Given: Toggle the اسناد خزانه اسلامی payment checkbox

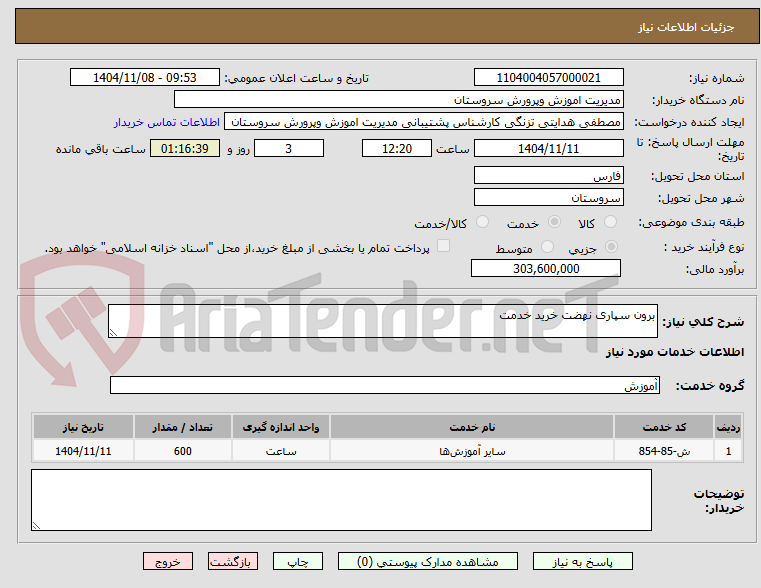Looking at the screenshot, I should (443, 246).
